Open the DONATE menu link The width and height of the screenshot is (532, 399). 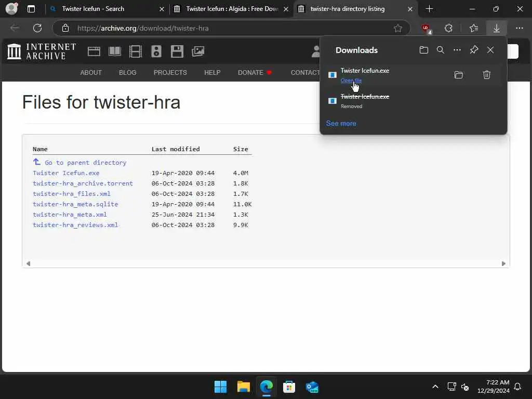pyautogui.click(x=255, y=73)
